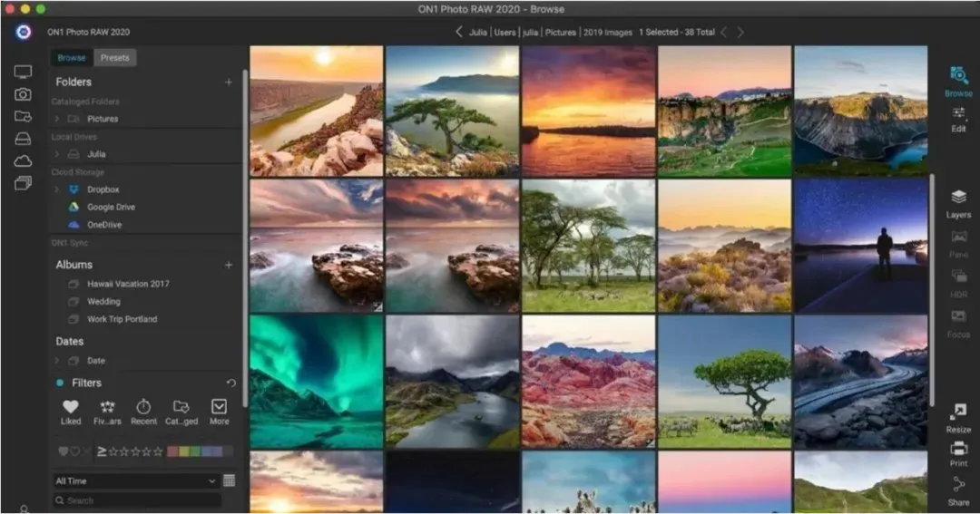Viewport: 980px width, 514px height.
Task: Toggle the Recent filter
Action: (x=143, y=412)
